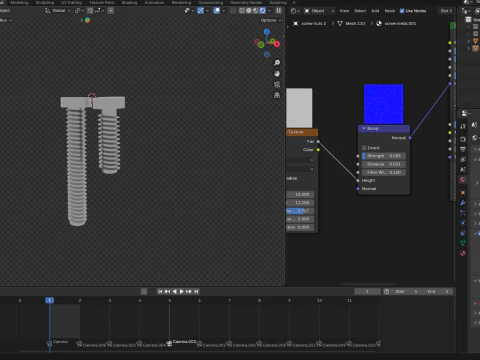This screenshot has width=480, height=360.
Task: Toggle the Use Nodes checkbox
Action: tap(402, 11)
